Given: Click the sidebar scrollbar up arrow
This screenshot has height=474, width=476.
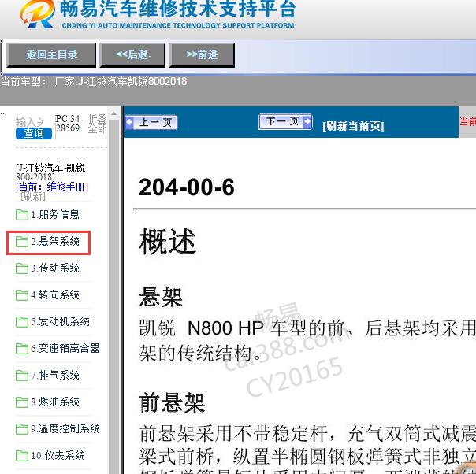Looking at the screenshot, I should pyautogui.click(x=113, y=113).
